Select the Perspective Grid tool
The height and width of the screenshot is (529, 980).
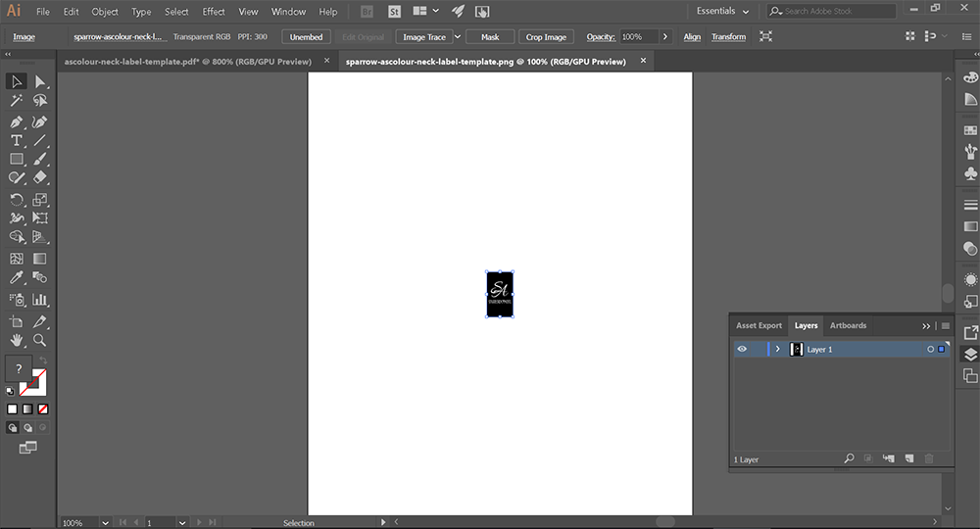pyautogui.click(x=40, y=237)
